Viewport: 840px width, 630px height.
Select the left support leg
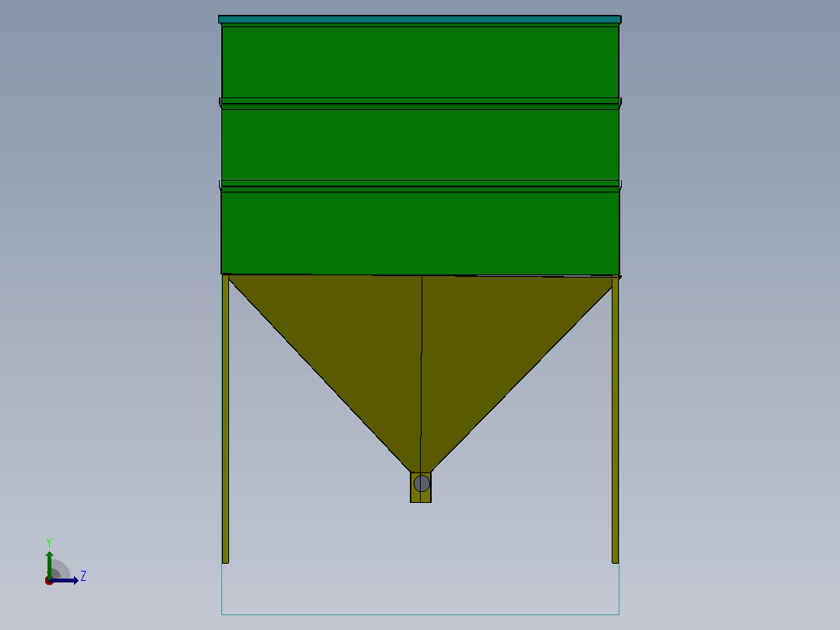pos(225,419)
